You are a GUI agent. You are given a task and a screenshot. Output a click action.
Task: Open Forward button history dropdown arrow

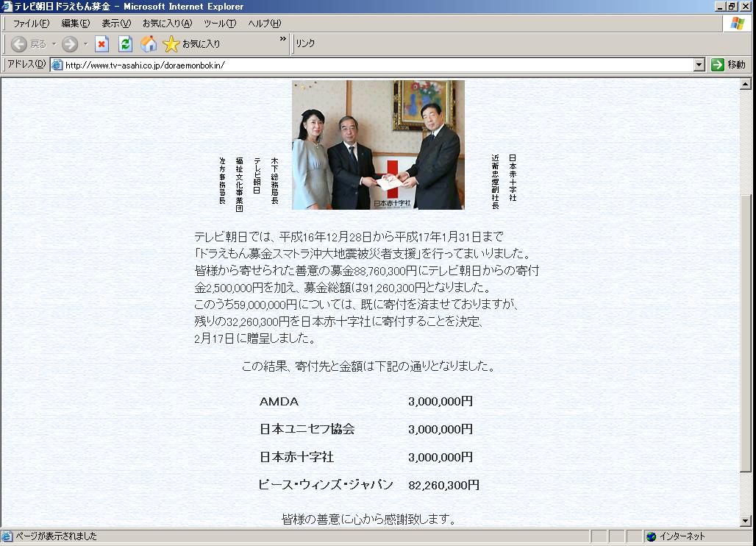click(86, 44)
